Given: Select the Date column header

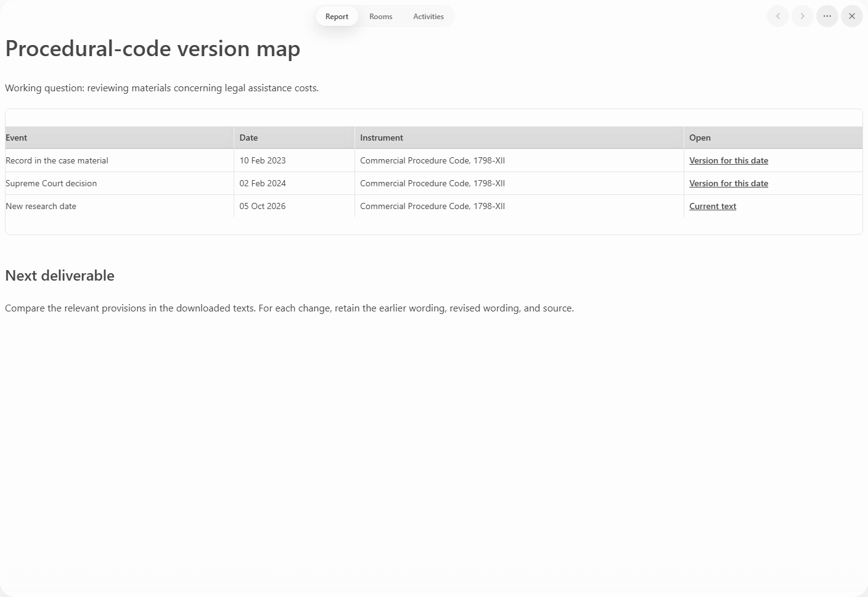Looking at the screenshot, I should click(x=294, y=138).
